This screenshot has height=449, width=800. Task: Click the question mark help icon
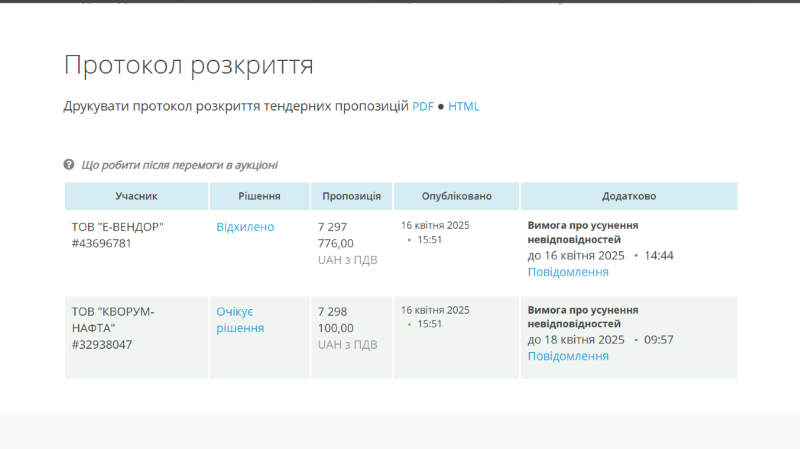tap(69, 164)
